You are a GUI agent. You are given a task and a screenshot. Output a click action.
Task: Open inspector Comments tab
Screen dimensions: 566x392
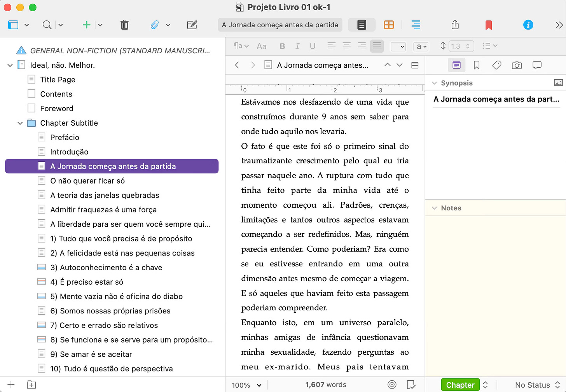pos(537,65)
